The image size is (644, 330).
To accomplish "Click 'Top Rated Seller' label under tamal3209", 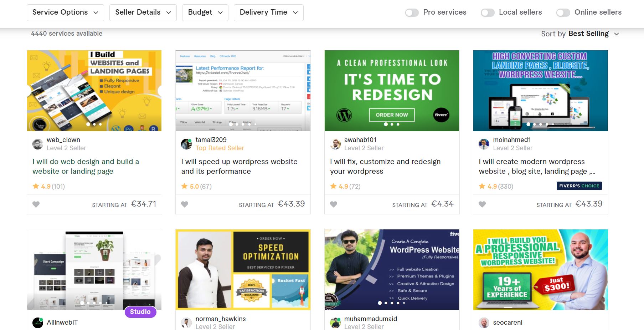I will (220, 148).
